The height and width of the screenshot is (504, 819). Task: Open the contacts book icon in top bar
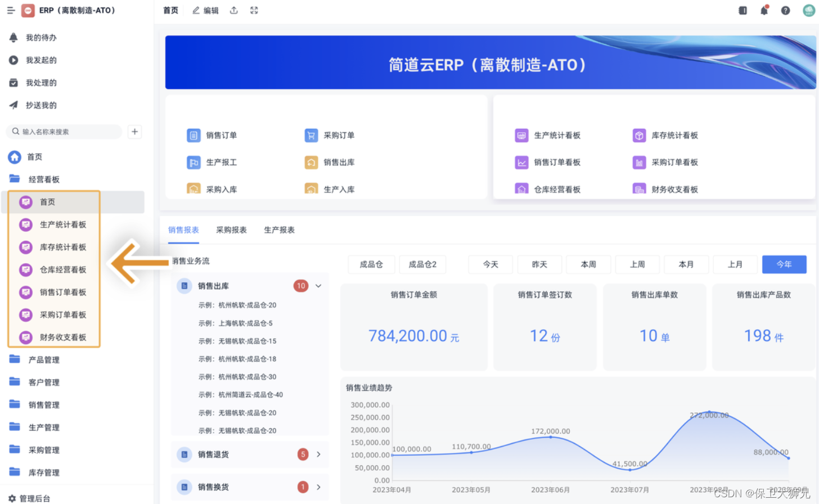(742, 10)
